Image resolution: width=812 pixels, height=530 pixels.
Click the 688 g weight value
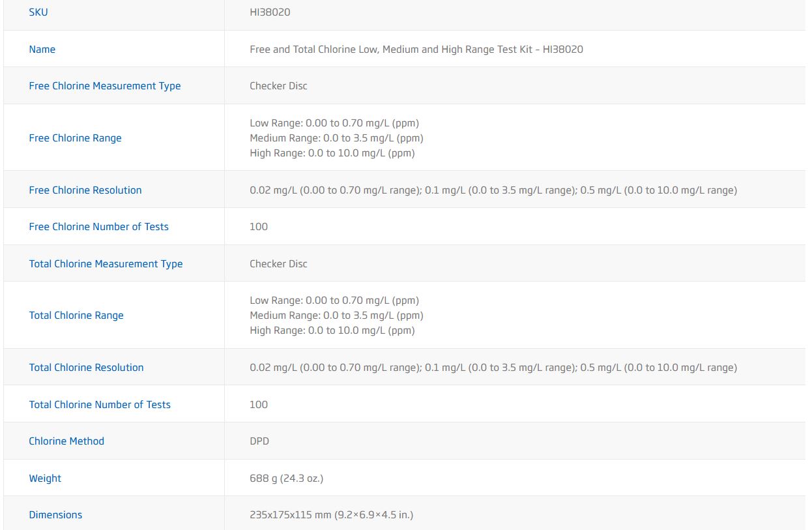287,478
